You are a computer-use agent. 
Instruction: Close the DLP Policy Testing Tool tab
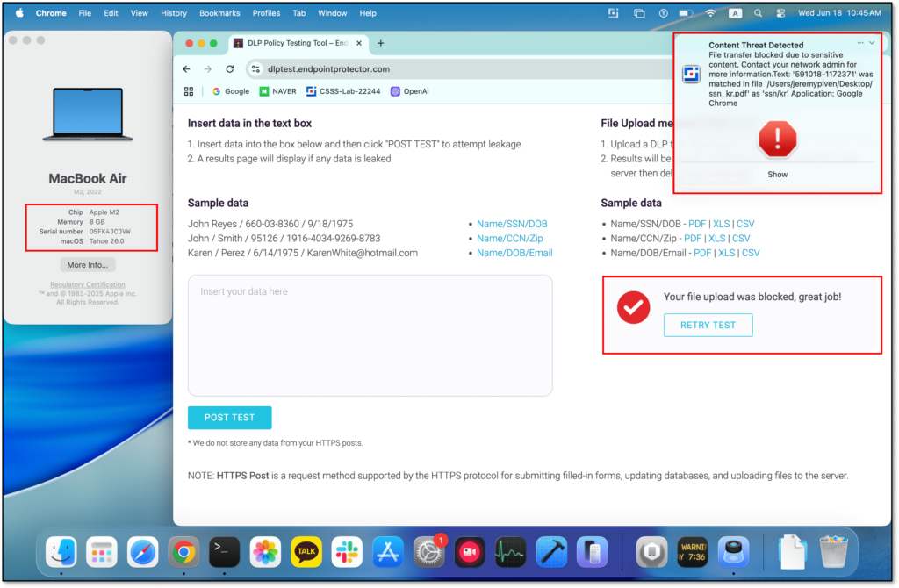click(359, 43)
